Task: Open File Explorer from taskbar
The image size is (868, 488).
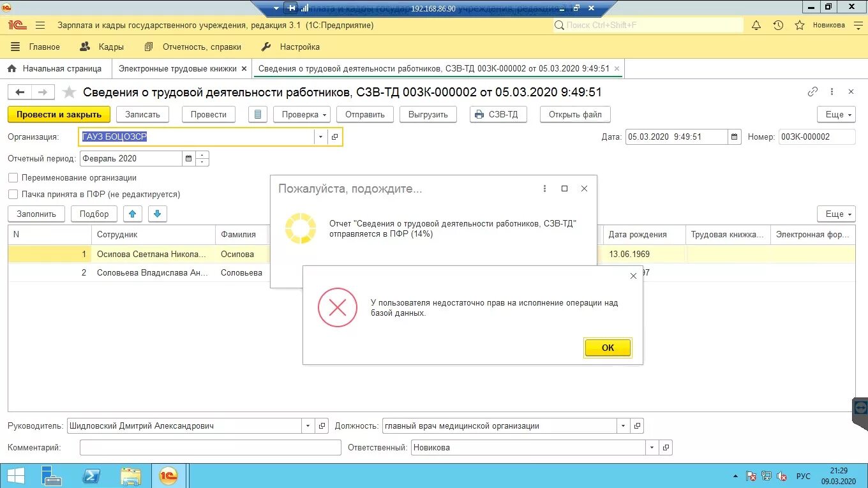Action: pyautogui.click(x=131, y=477)
